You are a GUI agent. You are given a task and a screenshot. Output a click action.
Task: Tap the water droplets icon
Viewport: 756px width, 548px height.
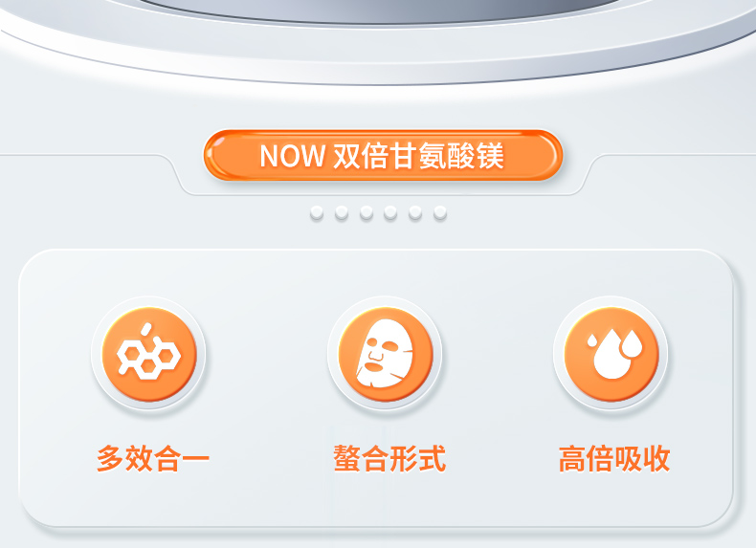point(611,354)
